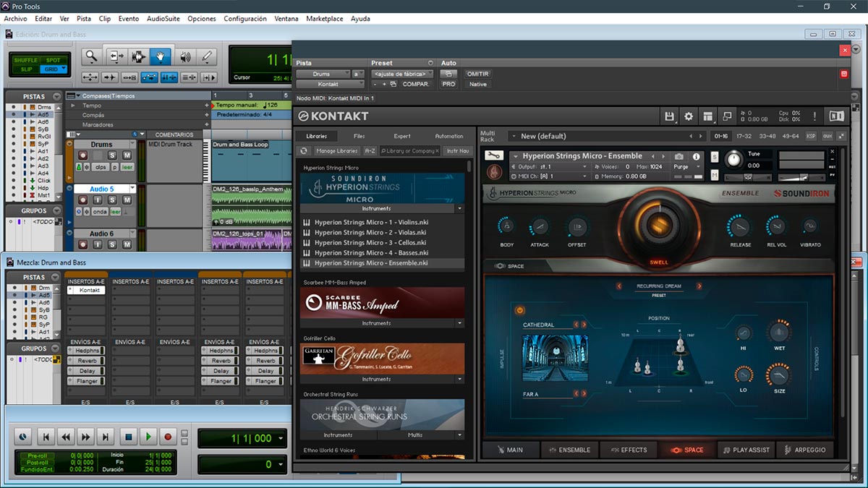Open the instrument wrench edit icon

494,155
